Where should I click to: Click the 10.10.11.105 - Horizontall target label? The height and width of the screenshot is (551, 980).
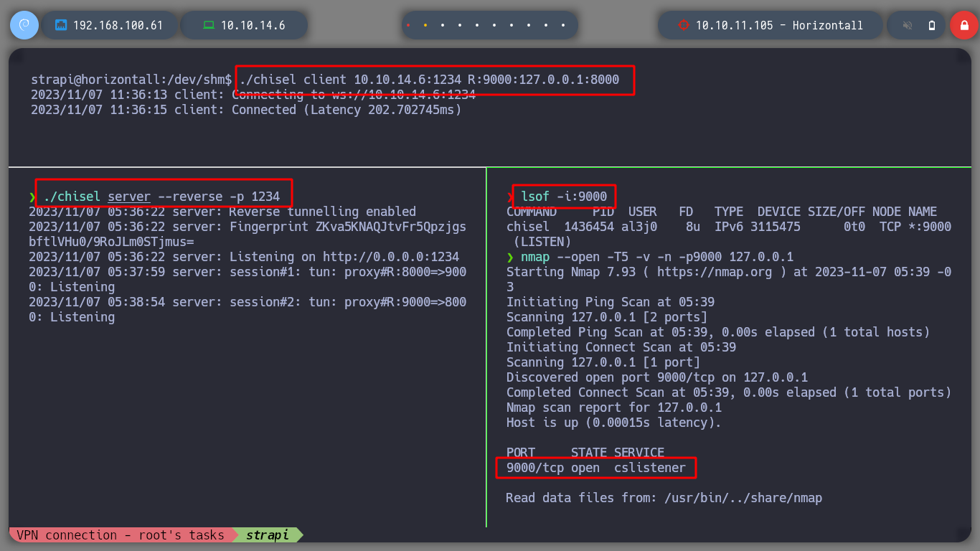coord(779,25)
